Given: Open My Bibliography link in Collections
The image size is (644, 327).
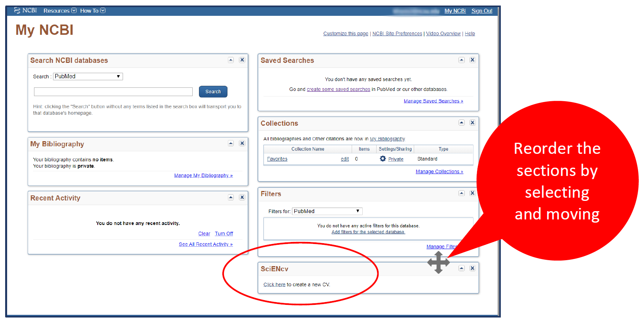Looking at the screenshot, I should (387, 139).
